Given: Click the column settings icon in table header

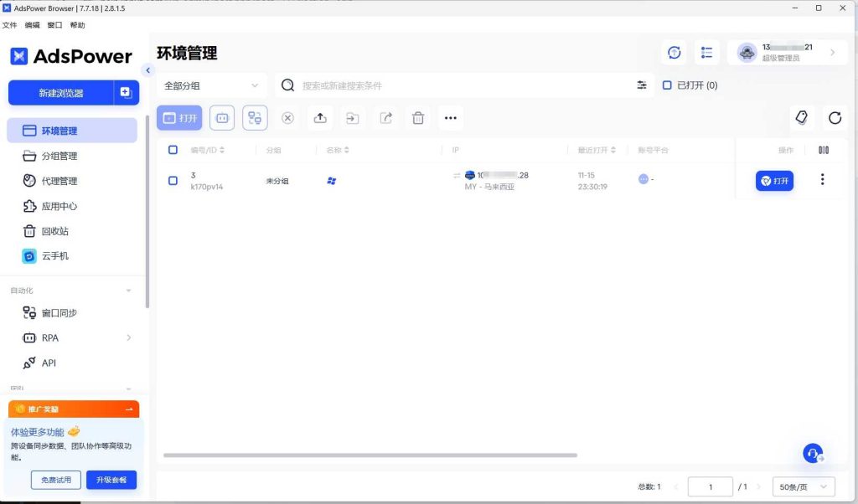Looking at the screenshot, I should (823, 150).
